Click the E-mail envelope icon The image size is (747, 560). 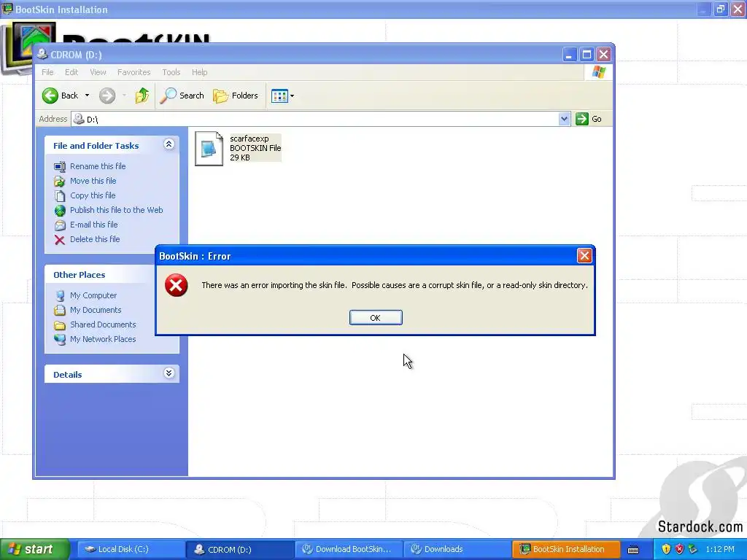point(60,225)
